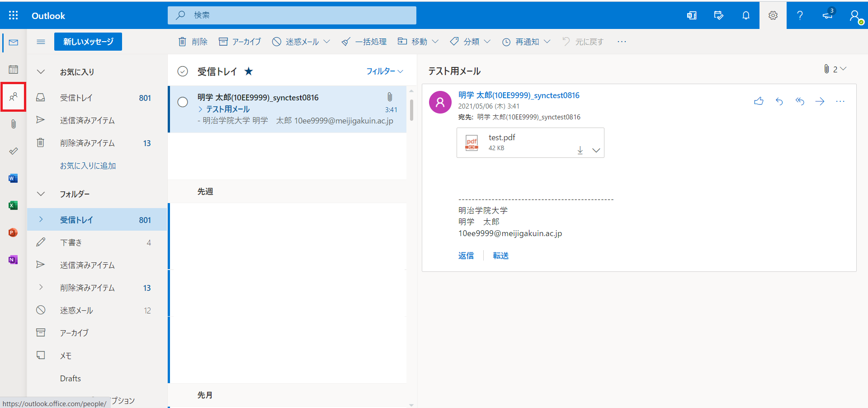Image resolution: width=868 pixels, height=408 pixels.
Task: Select the テスト用メール message circle
Action: point(183,102)
